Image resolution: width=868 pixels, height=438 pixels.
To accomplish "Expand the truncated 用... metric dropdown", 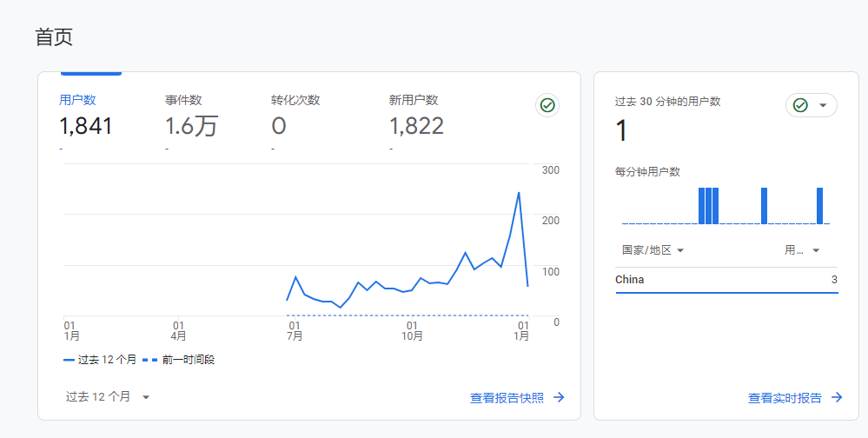I will (802, 250).
